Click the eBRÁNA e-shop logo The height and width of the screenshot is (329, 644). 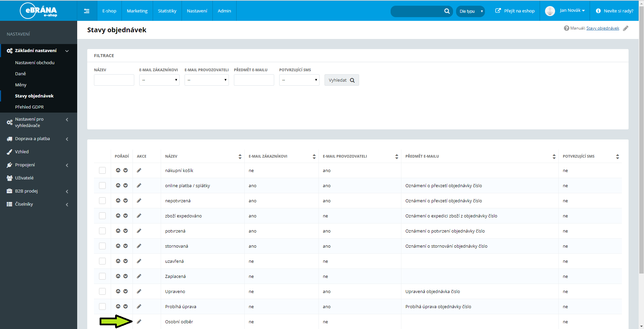point(39,11)
